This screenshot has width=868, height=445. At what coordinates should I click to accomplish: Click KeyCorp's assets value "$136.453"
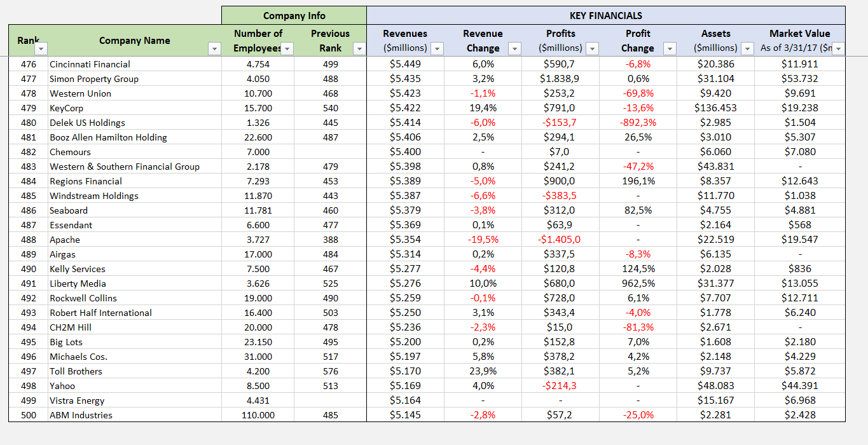[716, 108]
